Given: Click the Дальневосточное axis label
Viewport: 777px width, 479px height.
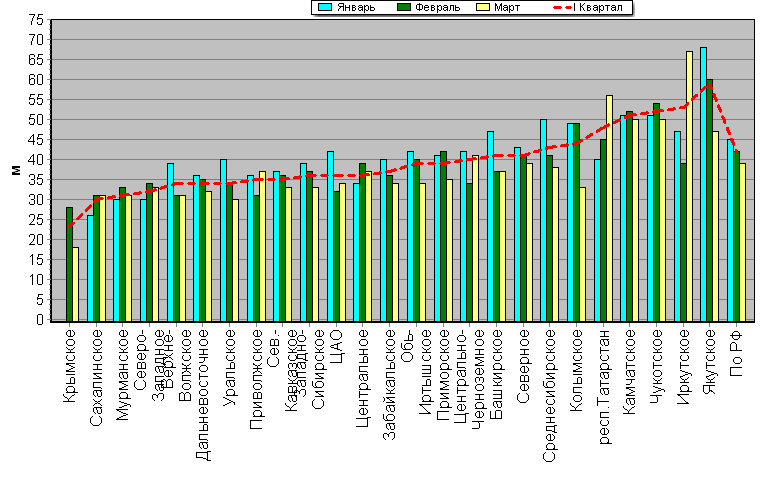Looking at the screenshot, I should 203,395.
